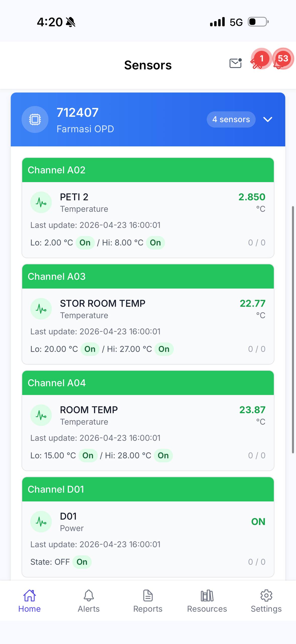Tap the device chip icon beside 712407

[x=35, y=119]
